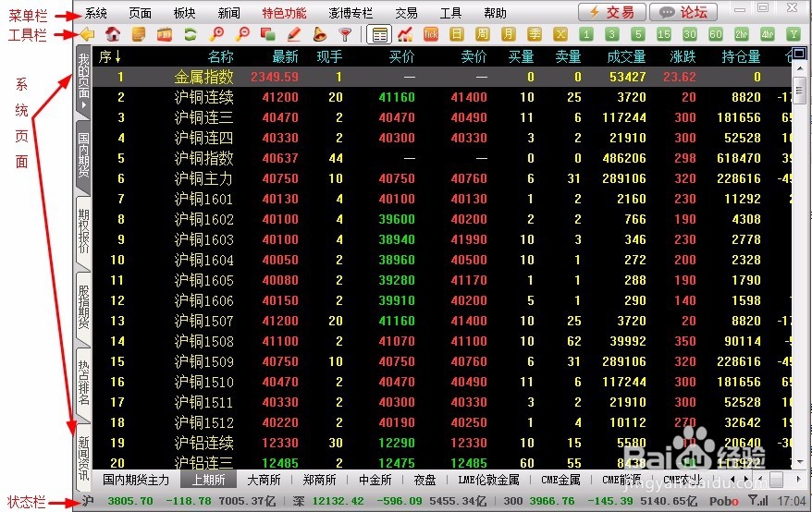Click the zoom in magnifier icon

(216, 35)
